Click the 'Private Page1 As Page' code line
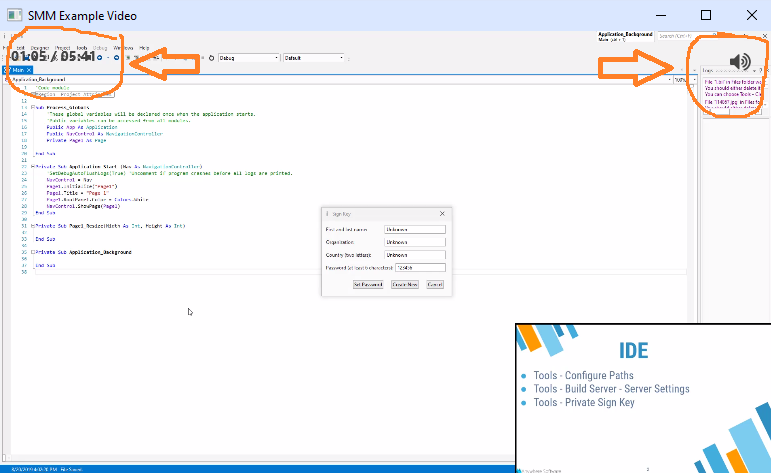771x473 pixels. 76,140
